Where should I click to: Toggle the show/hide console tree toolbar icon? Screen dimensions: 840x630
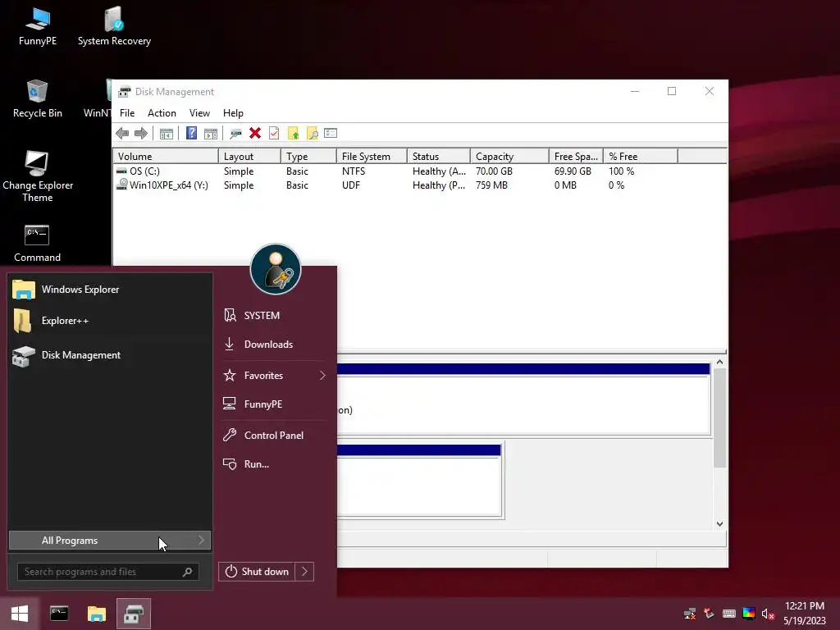[x=166, y=134]
